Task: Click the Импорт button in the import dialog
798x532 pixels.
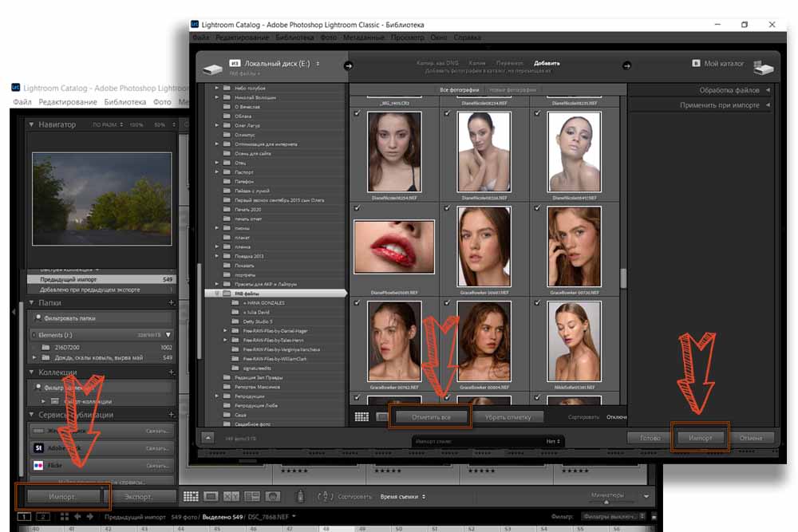Action: (701, 437)
